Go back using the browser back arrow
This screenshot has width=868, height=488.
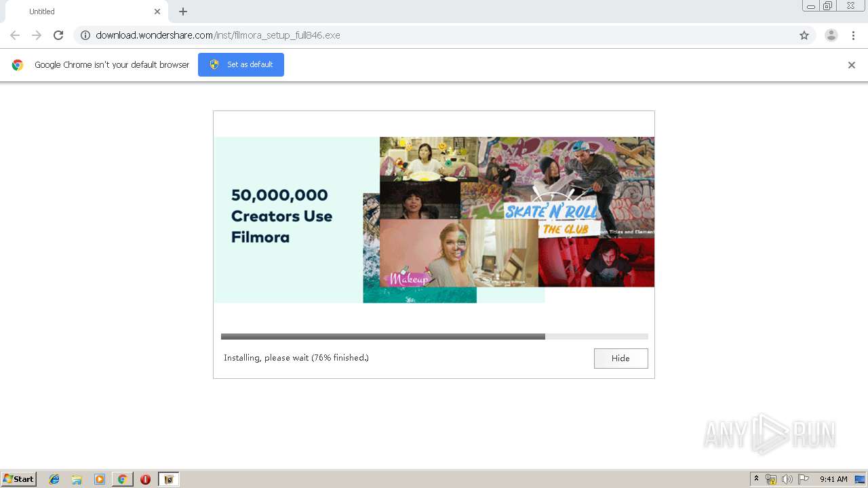(15, 35)
